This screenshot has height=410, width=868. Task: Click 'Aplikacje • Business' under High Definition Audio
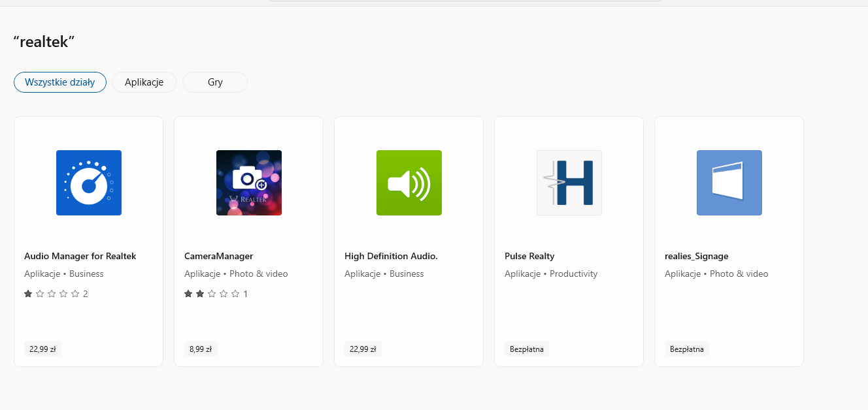point(384,274)
